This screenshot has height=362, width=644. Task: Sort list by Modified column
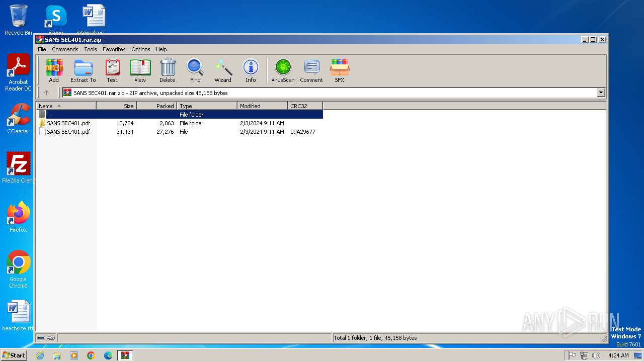[262, 106]
